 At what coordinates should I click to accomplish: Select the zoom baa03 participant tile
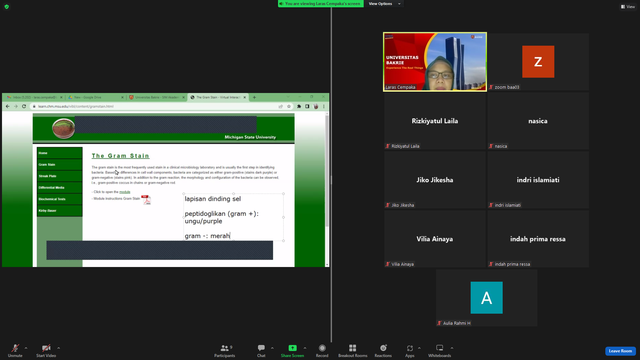coord(538,62)
